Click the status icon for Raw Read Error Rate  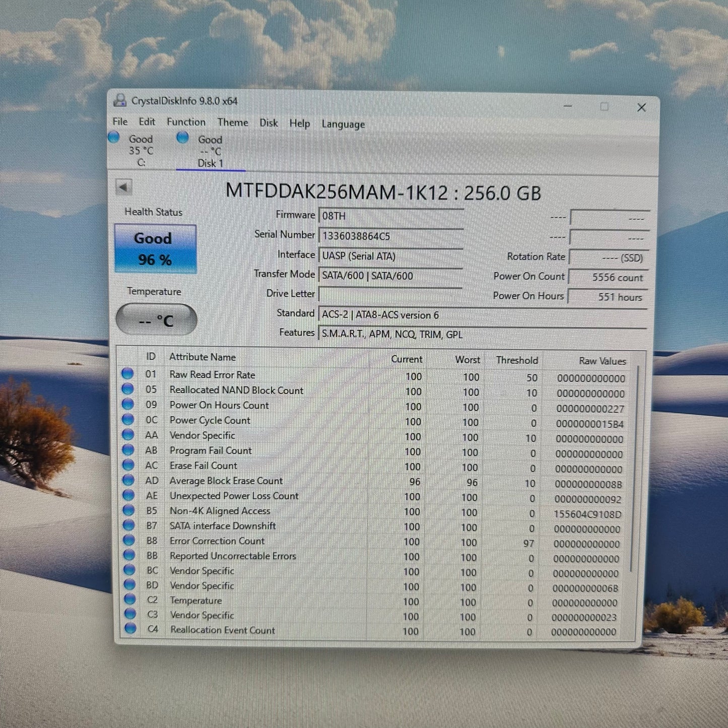127,373
